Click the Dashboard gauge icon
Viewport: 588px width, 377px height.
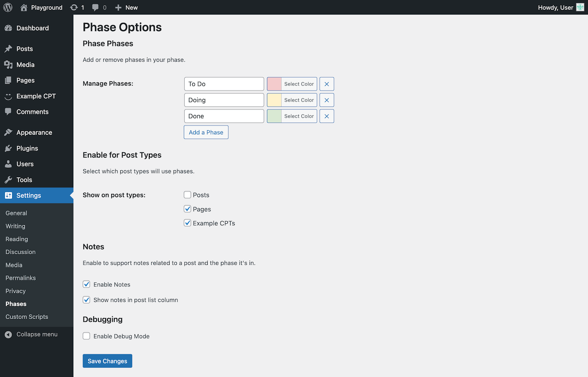8,28
